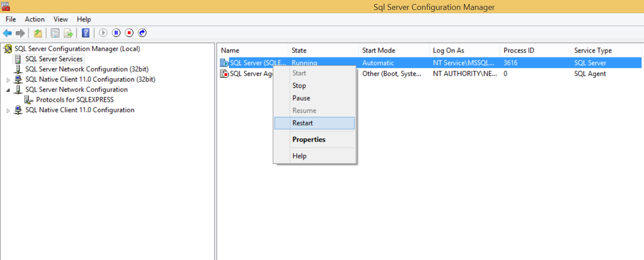This screenshot has height=260, width=644.
Task: Click the Pause Service toolbar icon
Action: pyautogui.click(x=116, y=33)
